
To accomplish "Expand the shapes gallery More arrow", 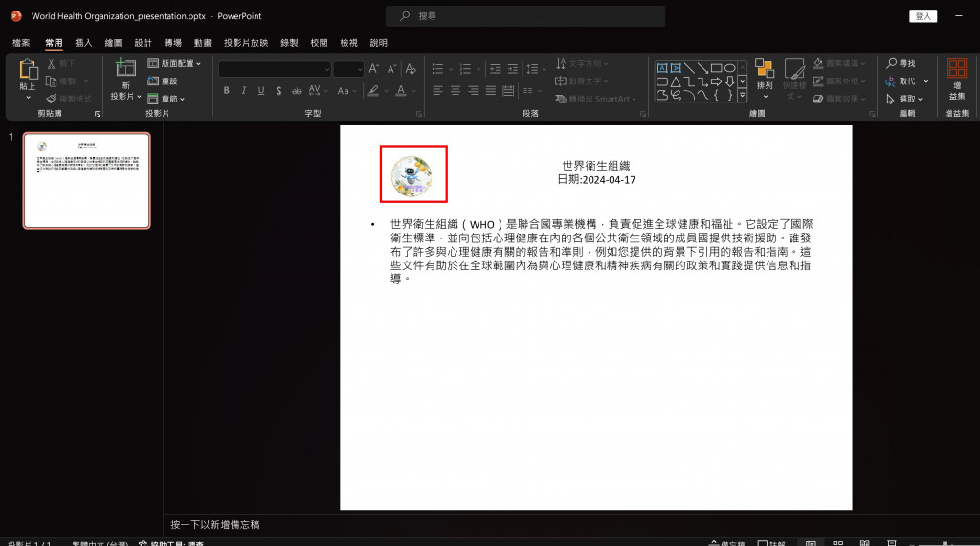I will coord(742,95).
